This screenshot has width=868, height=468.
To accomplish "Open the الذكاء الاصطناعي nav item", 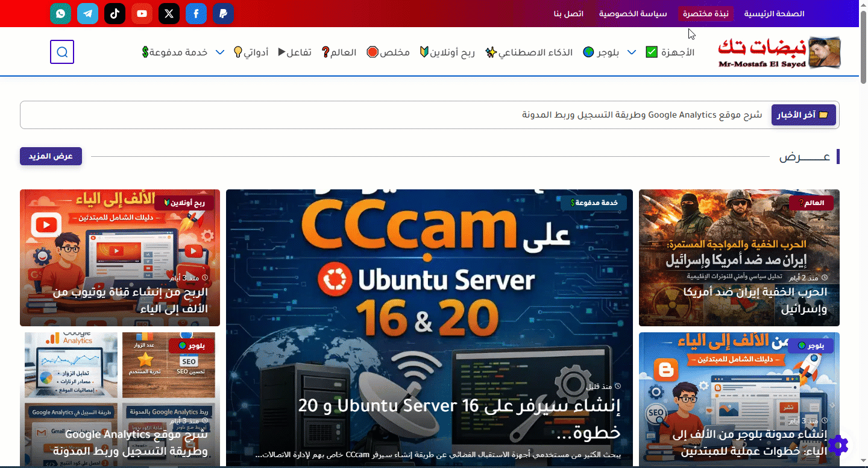I will click(529, 52).
